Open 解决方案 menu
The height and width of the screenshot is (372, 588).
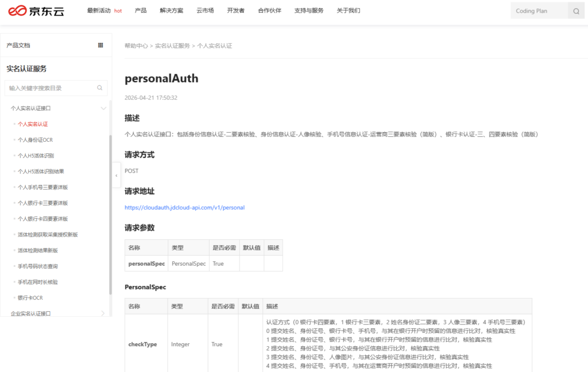click(171, 10)
